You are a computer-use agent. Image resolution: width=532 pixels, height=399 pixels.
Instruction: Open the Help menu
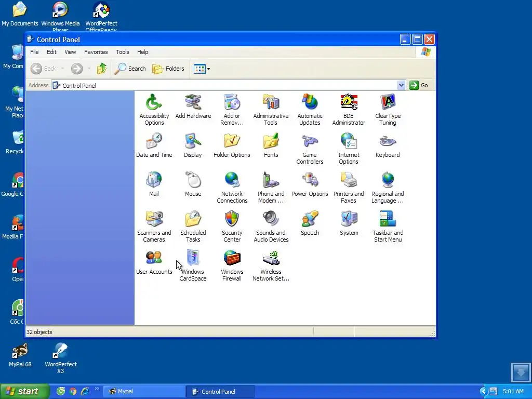point(142,52)
